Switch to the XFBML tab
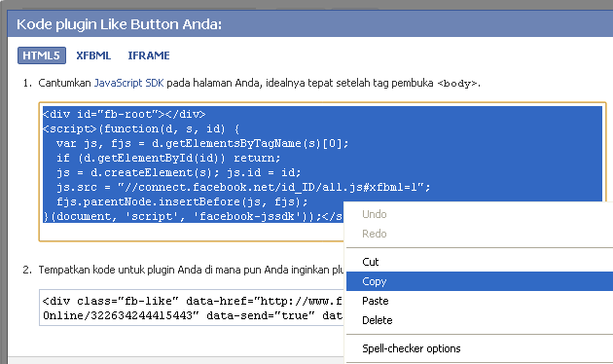 coord(93,55)
